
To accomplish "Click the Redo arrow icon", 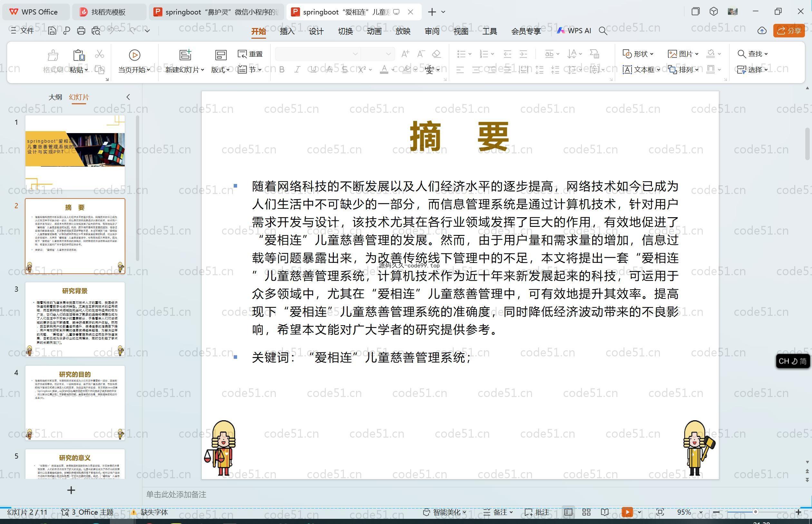I will coord(133,31).
